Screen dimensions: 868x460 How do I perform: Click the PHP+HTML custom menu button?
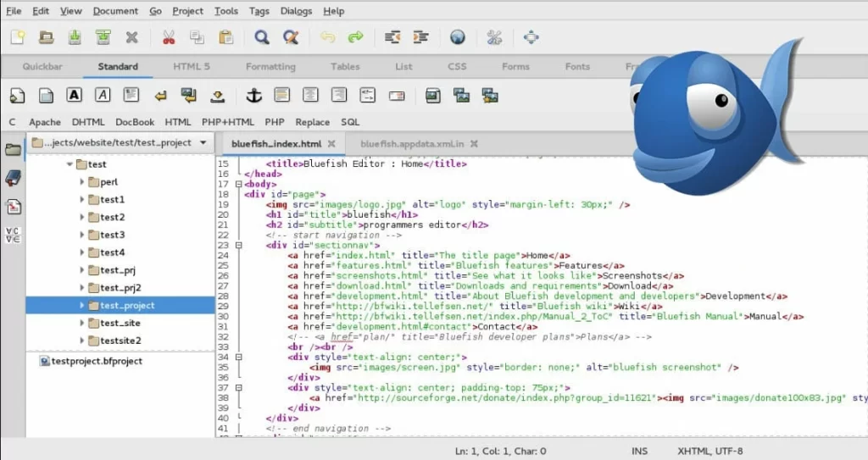[x=227, y=122]
